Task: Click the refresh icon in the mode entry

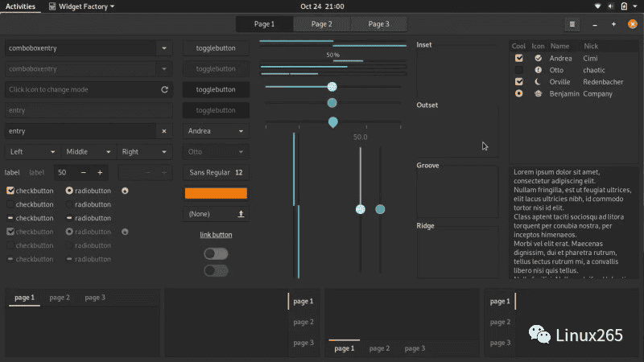Action: (x=164, y=89)
